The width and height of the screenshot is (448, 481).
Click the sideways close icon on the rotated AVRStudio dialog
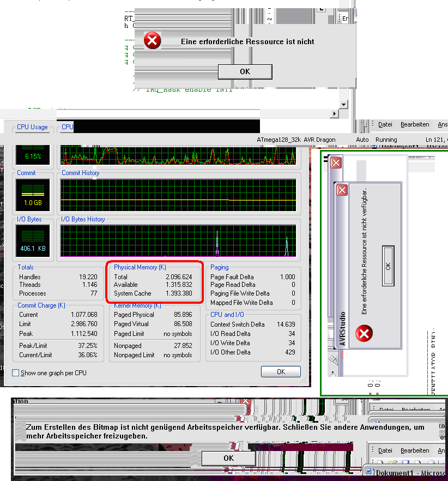[x=342, y=190]
